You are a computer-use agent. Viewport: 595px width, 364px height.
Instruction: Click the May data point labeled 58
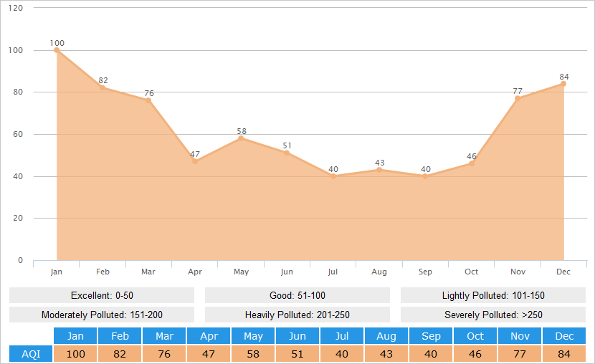coord(241,138)
